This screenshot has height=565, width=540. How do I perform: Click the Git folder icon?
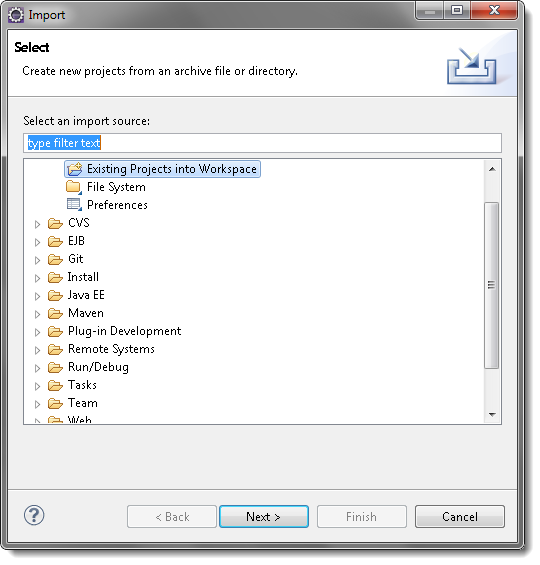[55, 259]
